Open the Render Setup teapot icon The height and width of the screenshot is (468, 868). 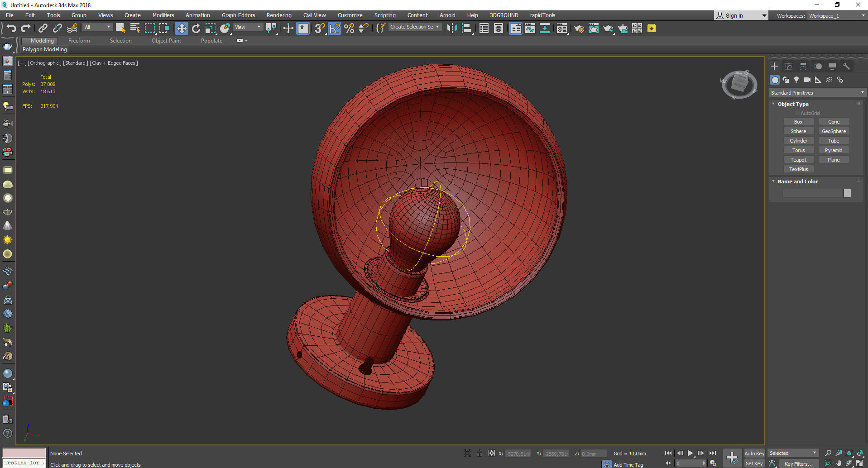[579, 29]
